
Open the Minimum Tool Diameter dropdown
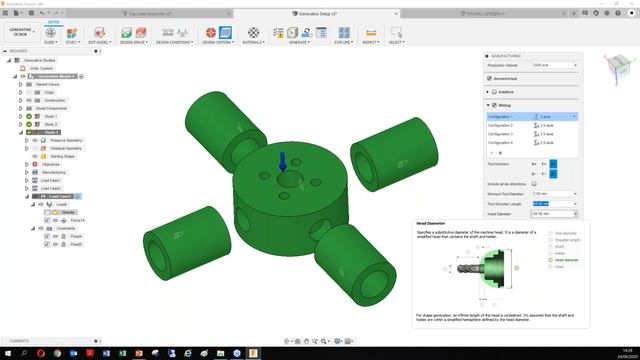point(575,194)
